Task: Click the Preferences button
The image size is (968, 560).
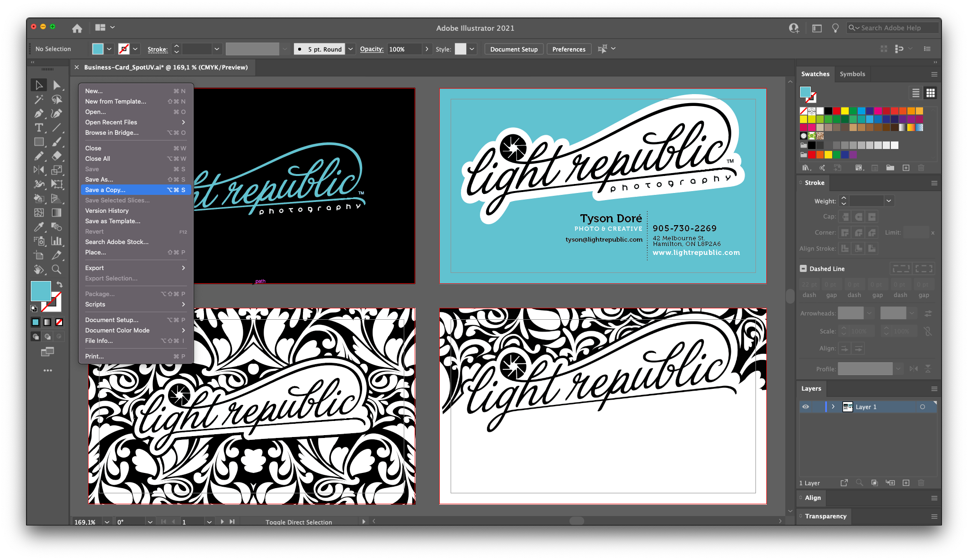Action: tap(568, 49)
